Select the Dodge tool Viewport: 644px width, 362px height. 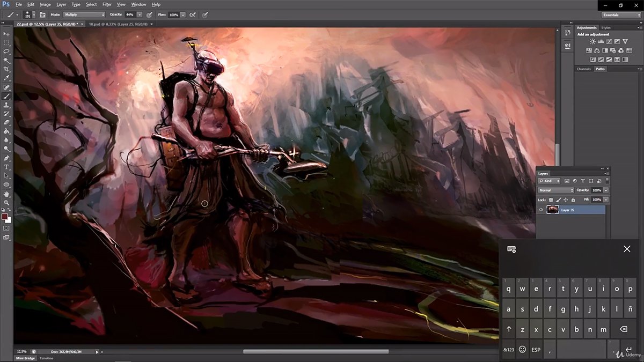click(6, 149)
